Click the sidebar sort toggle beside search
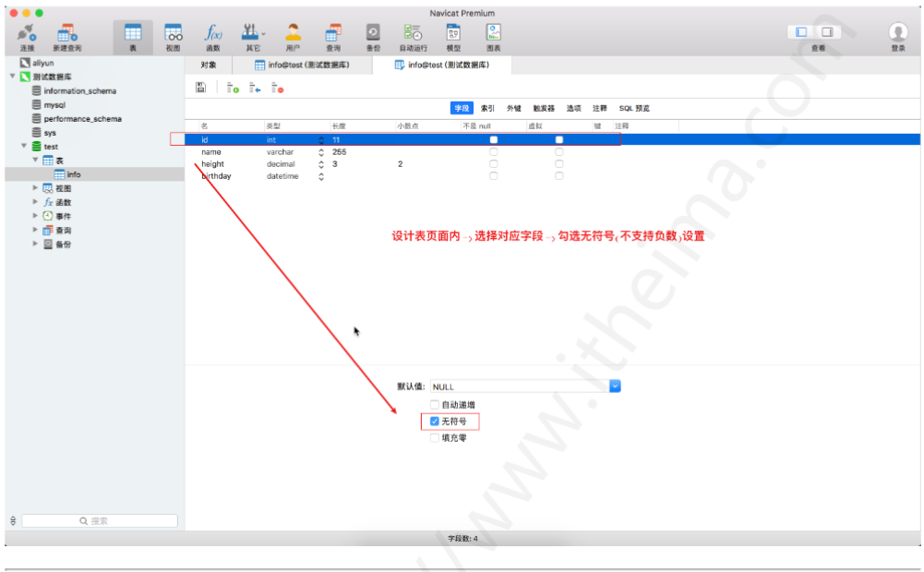924x572 pixels. pyautogui.click(x=13, y=520)
